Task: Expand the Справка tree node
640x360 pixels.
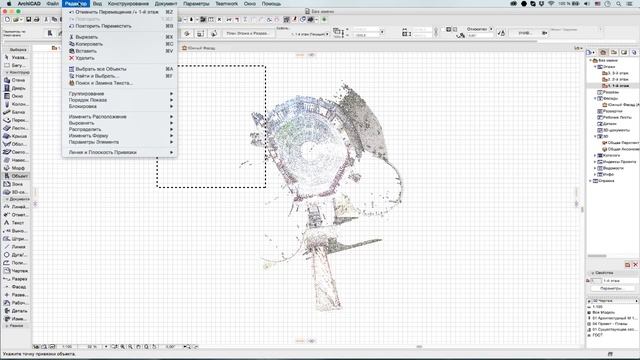Action: point(591,181)
